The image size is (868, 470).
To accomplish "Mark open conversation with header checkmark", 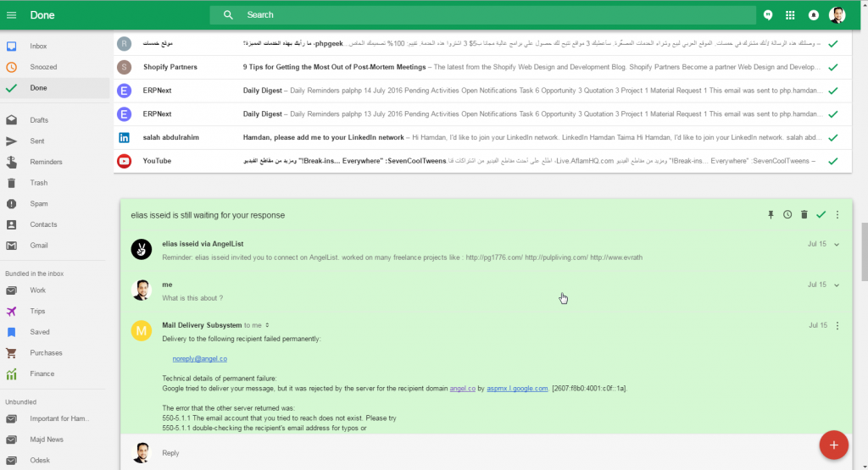I will click(821, 214).
